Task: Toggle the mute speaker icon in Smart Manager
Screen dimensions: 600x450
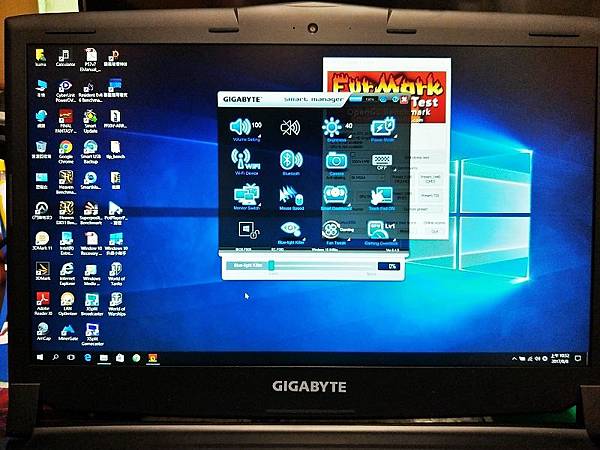Action: [290, 127]
